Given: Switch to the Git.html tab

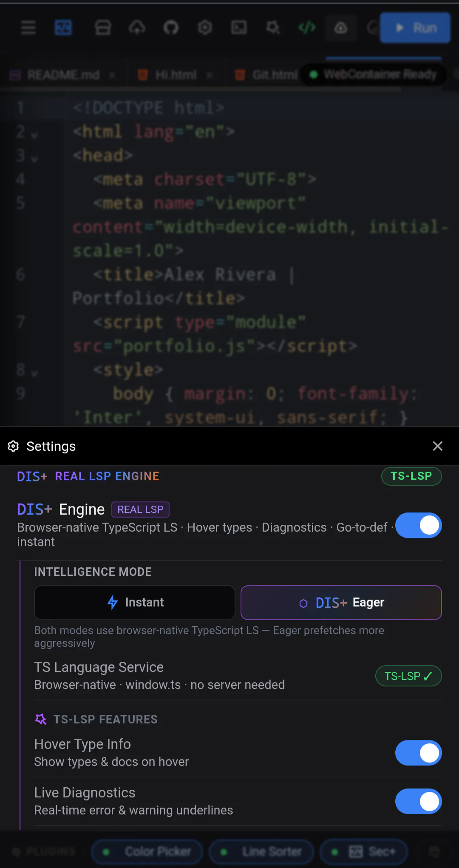Looking at the screenshot, I should pyautogui.click(x=275, y=75).
